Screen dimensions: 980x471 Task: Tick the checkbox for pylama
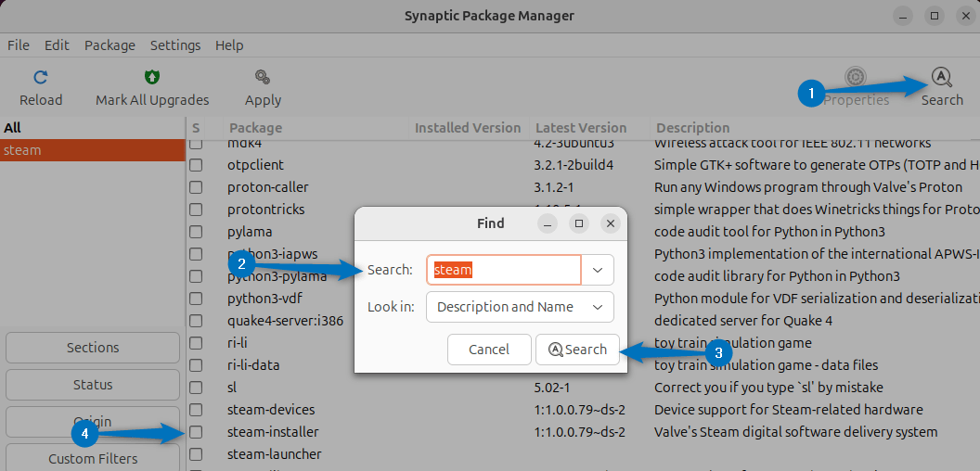[196, 232]
